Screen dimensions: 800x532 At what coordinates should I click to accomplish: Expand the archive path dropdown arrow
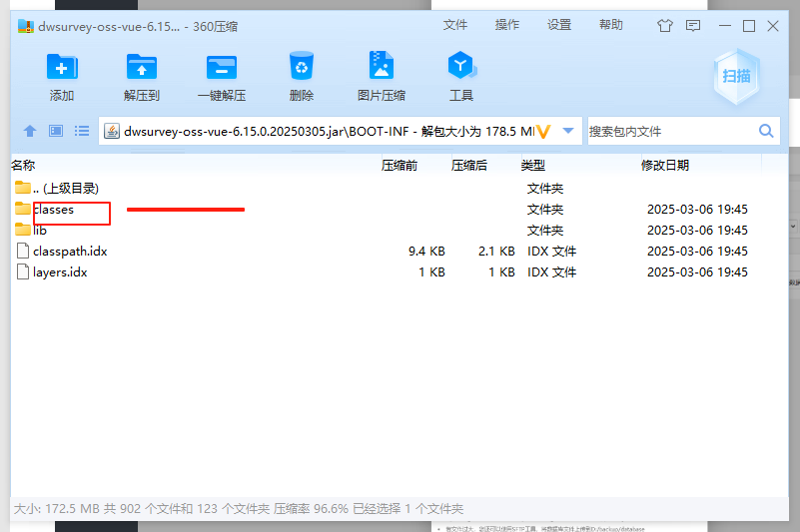pyautogui.click(x=568, y=131)
